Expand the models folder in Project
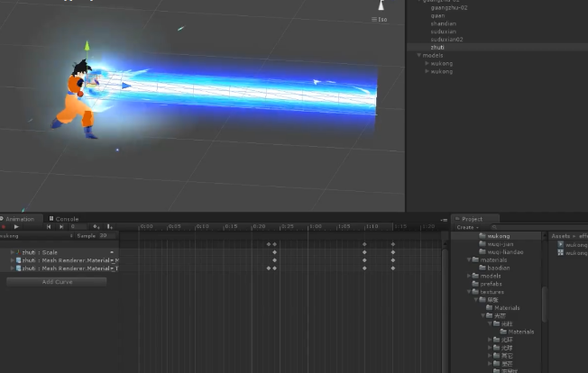 [x=469, y=276]
